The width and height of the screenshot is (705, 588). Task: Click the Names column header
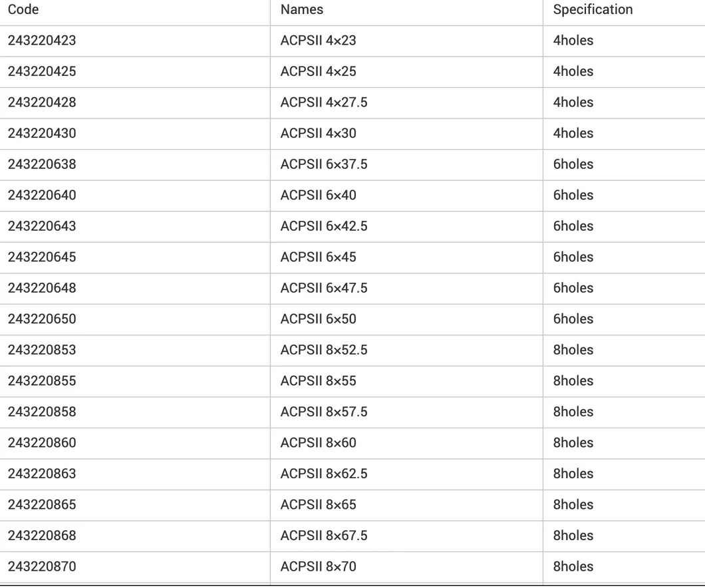tap(302, 10)
